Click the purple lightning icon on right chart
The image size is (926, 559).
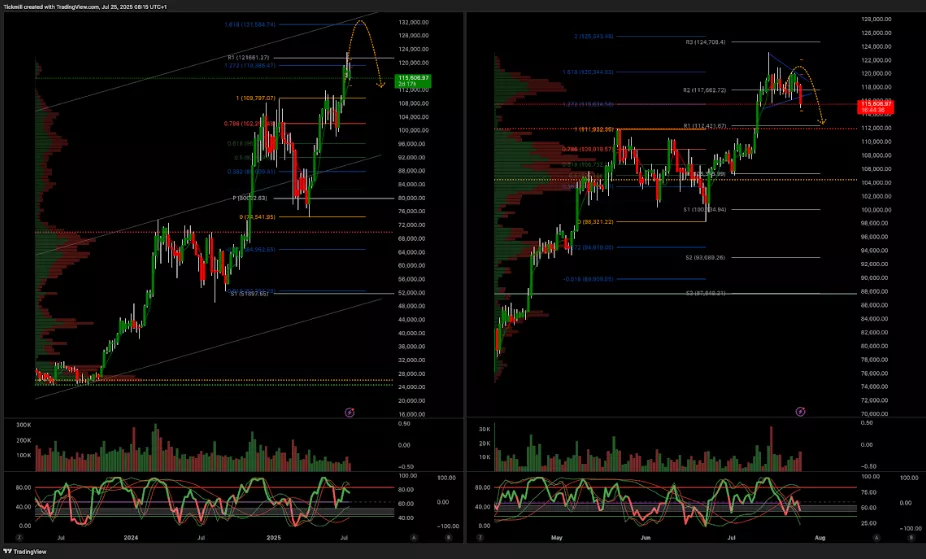pos(800,411)
